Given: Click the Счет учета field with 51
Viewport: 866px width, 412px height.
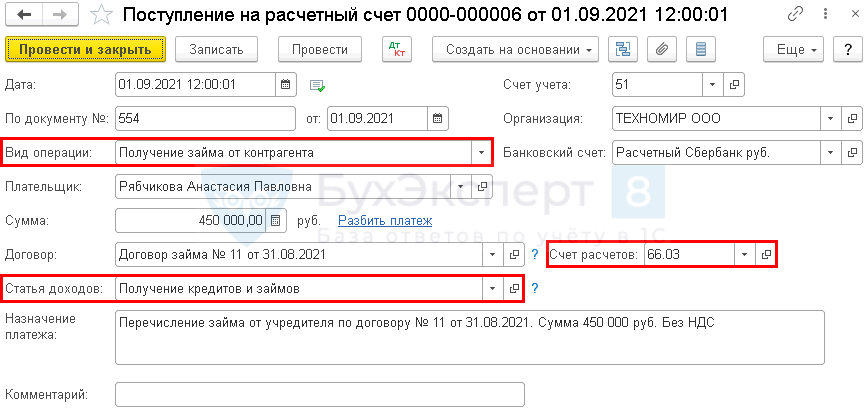Looking at the screenshot, I should [657, 85].
